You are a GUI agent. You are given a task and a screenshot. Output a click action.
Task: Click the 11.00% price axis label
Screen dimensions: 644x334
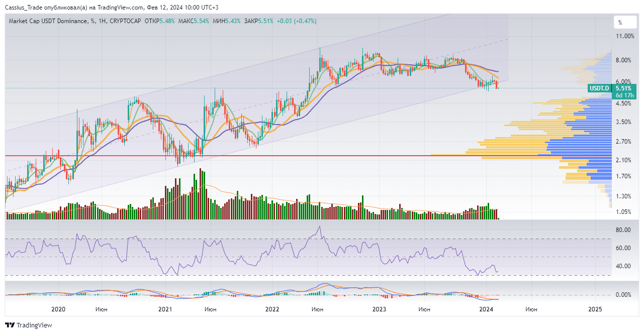(x=625, y=36)
